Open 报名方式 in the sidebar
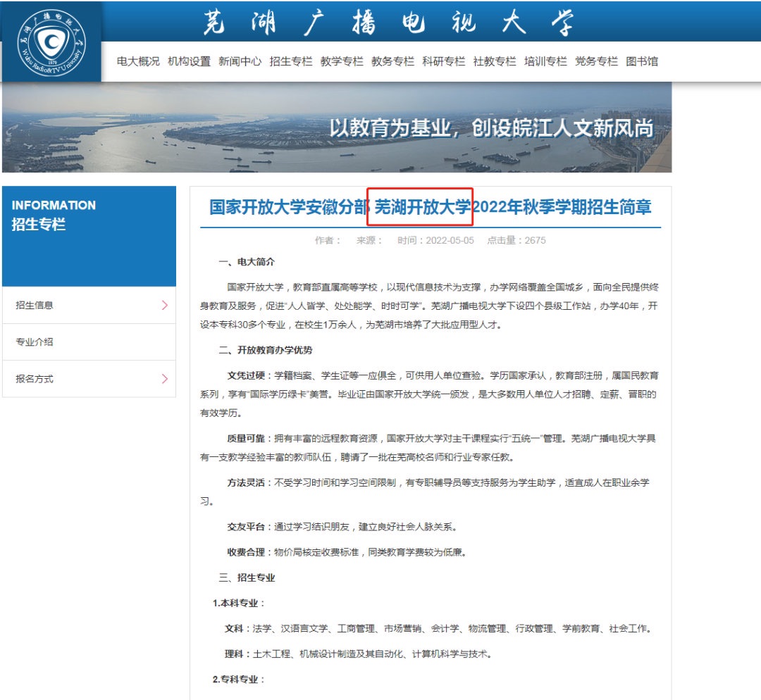The width and height of the screenshot is (761, 700). pyautogui.click(x=89, y=379)
